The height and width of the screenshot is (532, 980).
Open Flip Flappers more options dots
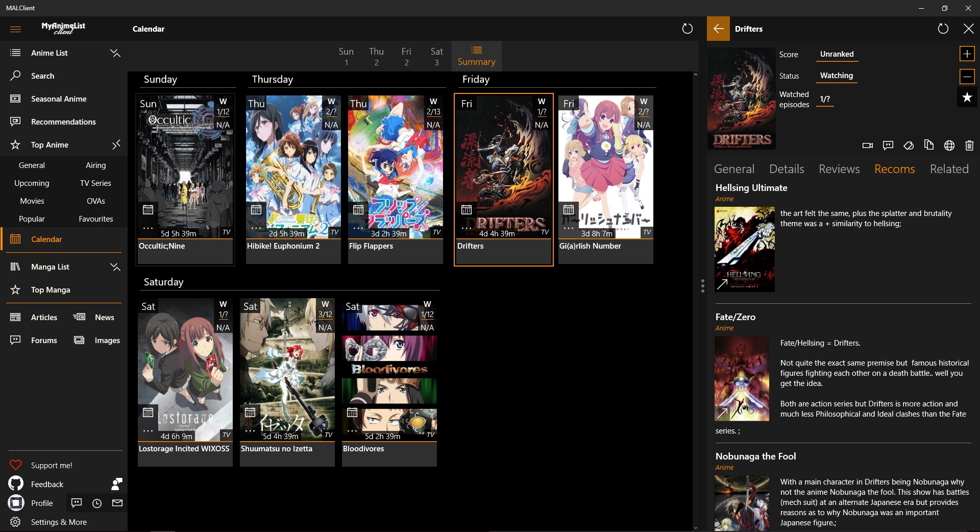tap(358, 228)
